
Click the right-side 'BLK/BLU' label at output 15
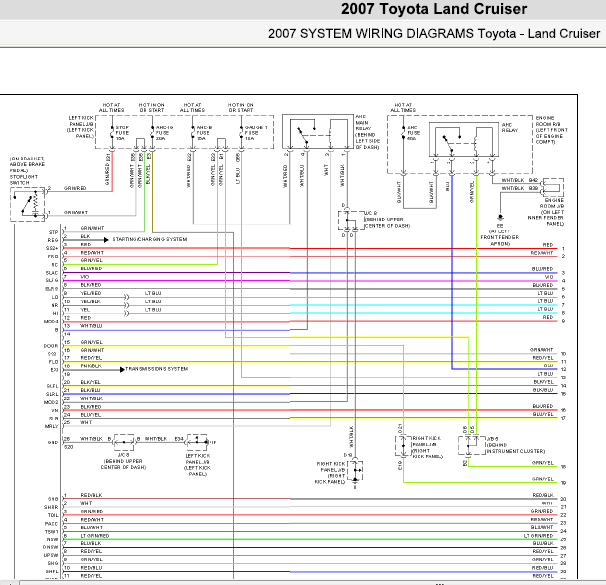[543, 390]
